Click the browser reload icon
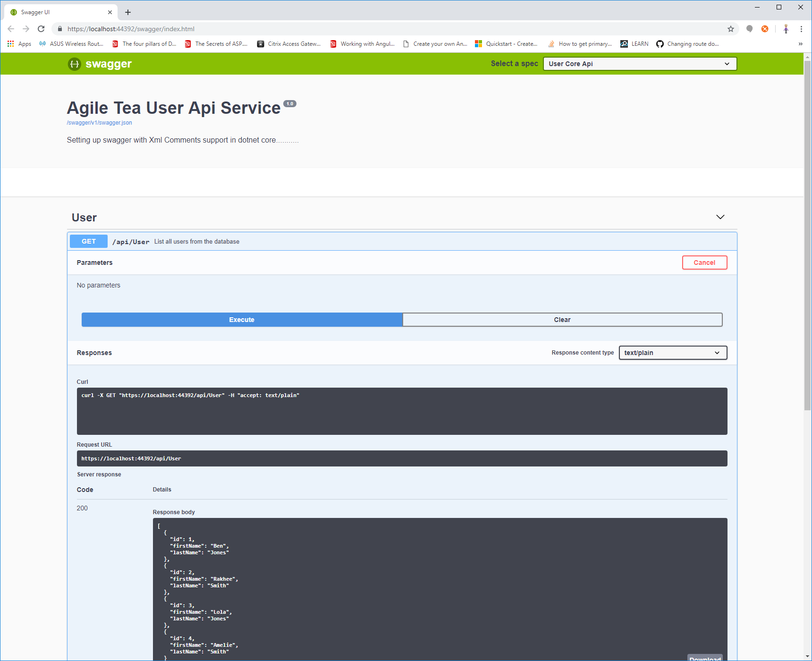The image size is (812, 661). click(41, 29)
